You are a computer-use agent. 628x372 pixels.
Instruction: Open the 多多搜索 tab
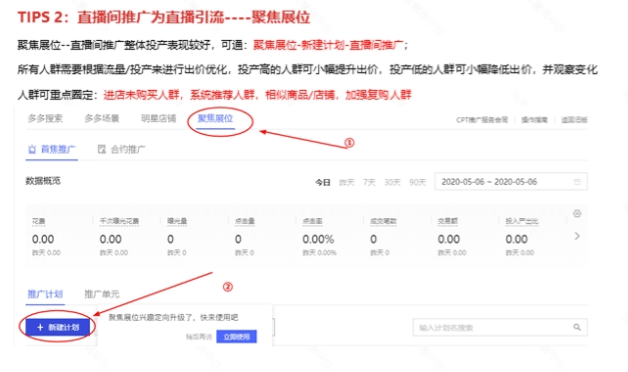(45, 119)
